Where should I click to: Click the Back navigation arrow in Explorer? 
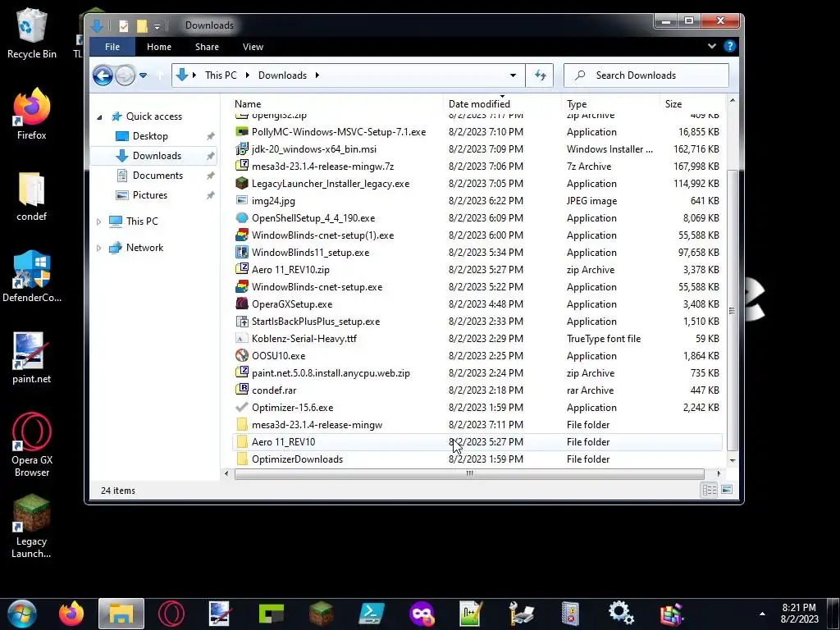tap(103, 75)
